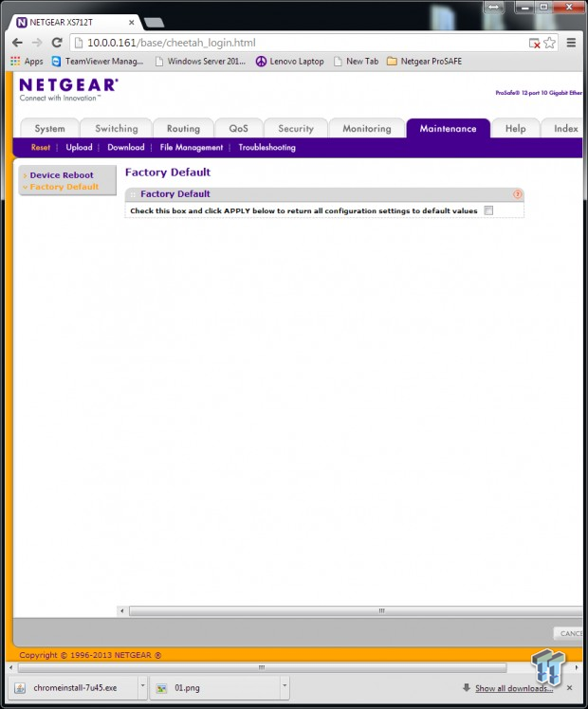Click the page bottom horizontal scrollbar thumb

tap(262, 667)
